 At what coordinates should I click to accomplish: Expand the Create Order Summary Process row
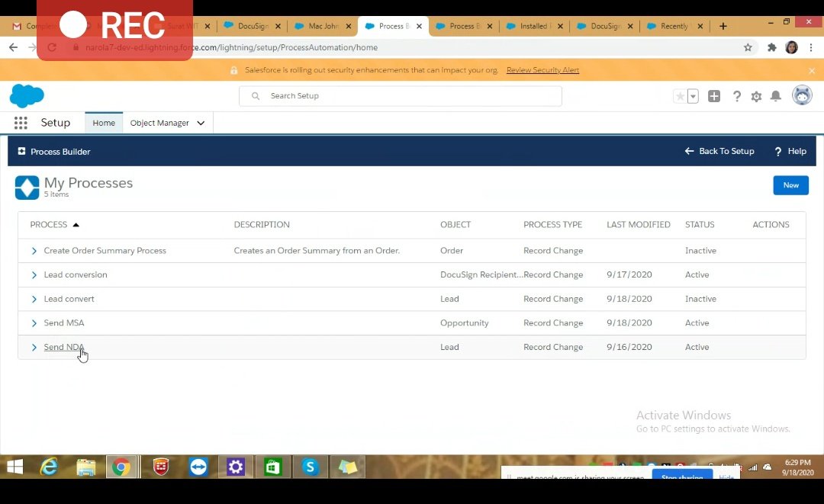[34, 251]
